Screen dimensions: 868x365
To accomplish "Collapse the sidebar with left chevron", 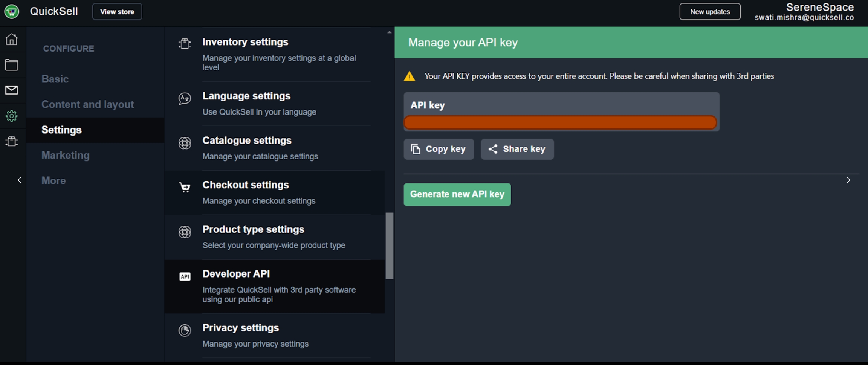I will tap(19, 180).
